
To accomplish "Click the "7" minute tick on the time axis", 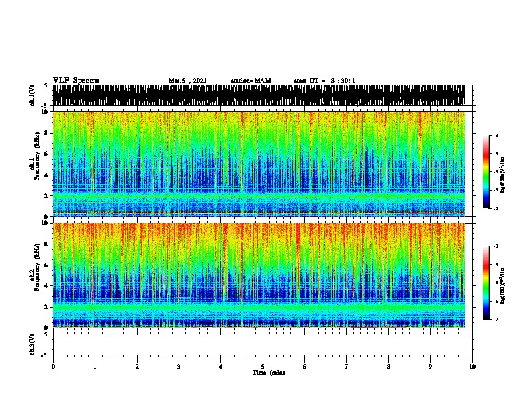I will 347,367.
